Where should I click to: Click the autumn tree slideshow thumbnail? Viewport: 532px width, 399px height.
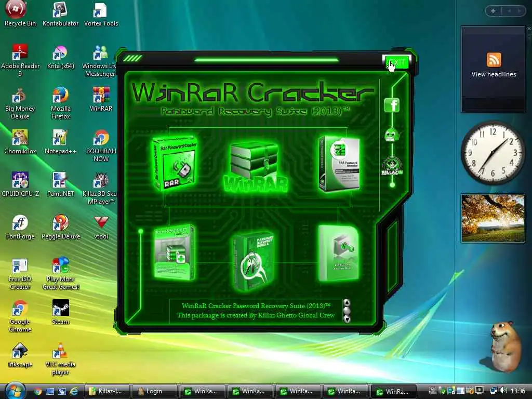click(493, 218)
